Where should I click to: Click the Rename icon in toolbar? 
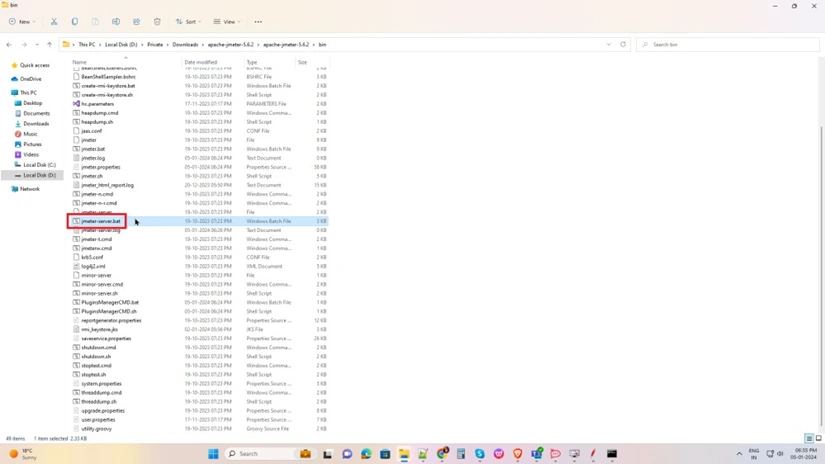[116, 21]
